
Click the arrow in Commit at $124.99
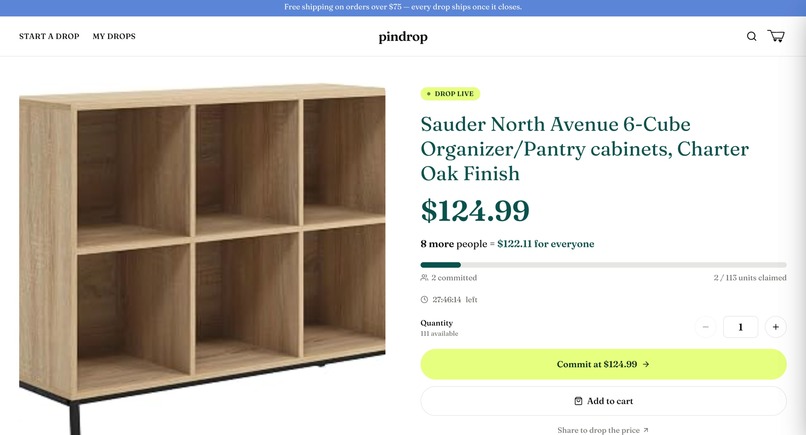(x=646, y=364)
